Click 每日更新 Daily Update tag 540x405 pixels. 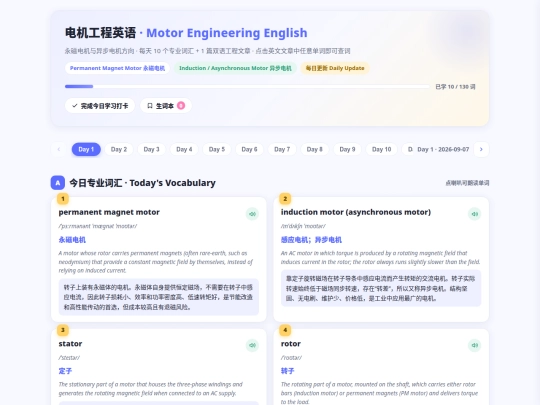point(335,68)
